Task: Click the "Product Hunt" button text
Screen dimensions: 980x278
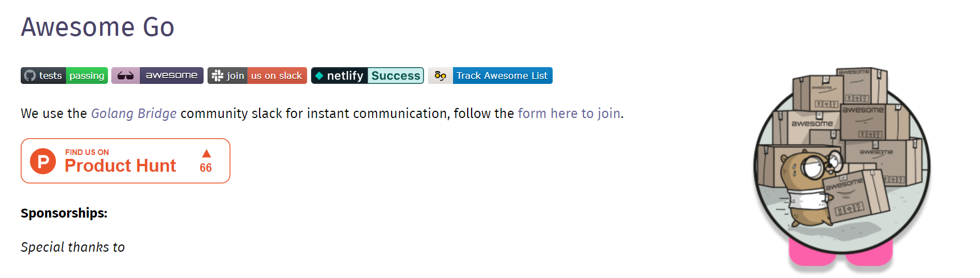Action: click(120, 166)
